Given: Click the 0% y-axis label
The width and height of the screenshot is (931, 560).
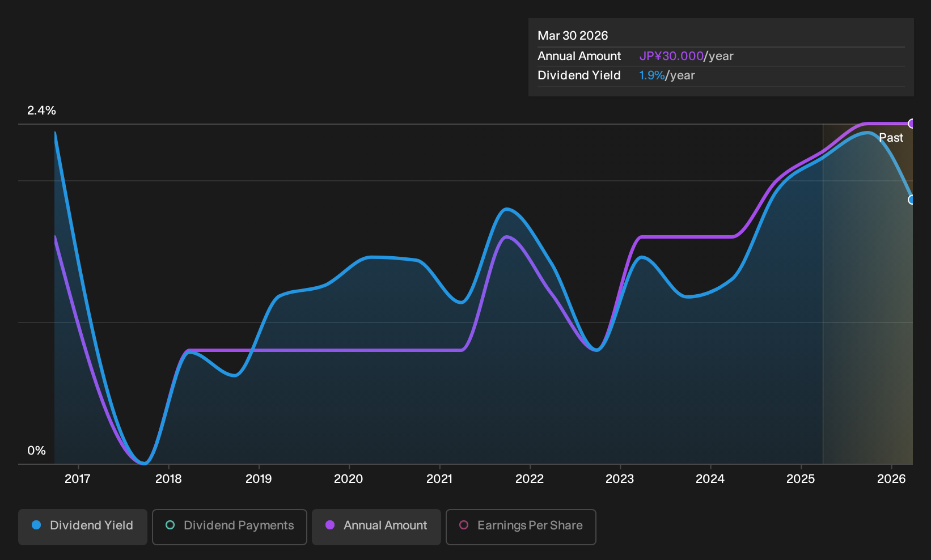Looking at the screenshot, I should pyautogui.click(x=36, y=451).
